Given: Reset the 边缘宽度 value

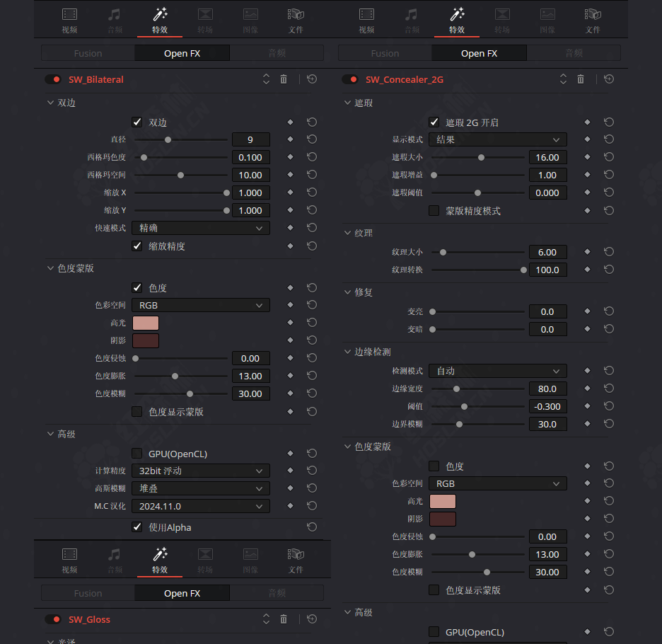Looking at the screenshot, I should [609, 389].
